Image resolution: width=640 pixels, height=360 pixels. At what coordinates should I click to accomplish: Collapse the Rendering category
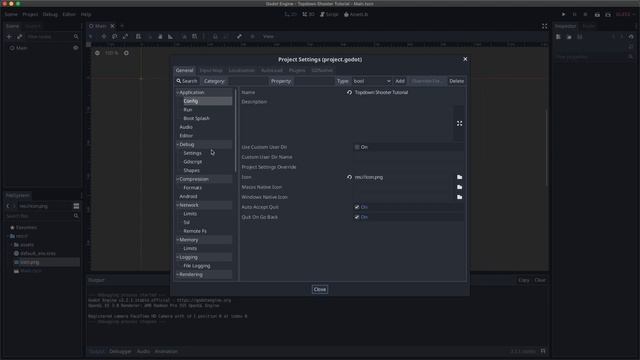coord(178,275)
